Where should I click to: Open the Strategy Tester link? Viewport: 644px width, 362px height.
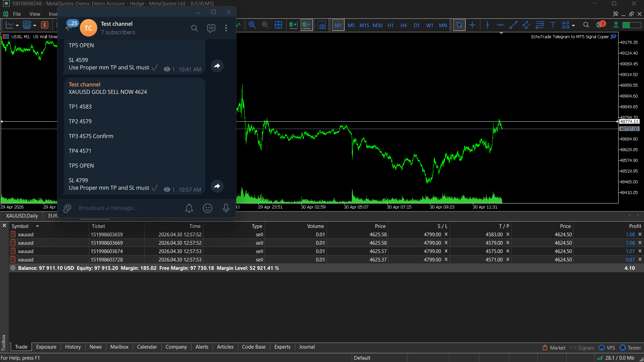[x=631, y=348]
